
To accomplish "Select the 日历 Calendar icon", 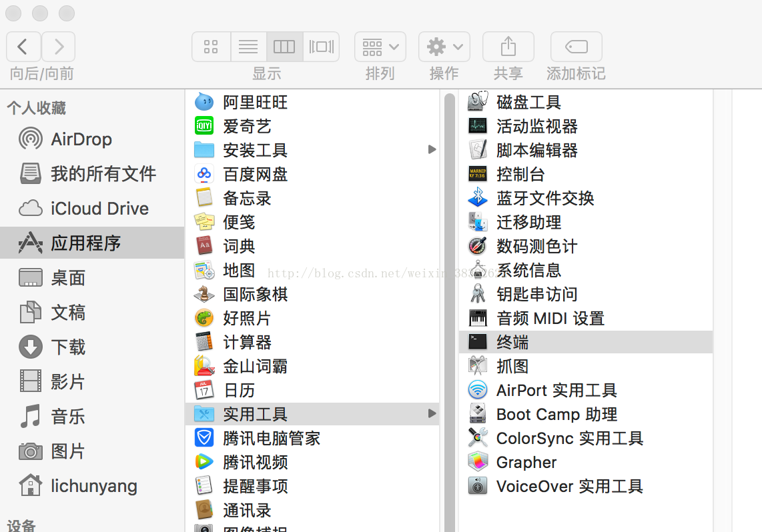I will 204,390.
